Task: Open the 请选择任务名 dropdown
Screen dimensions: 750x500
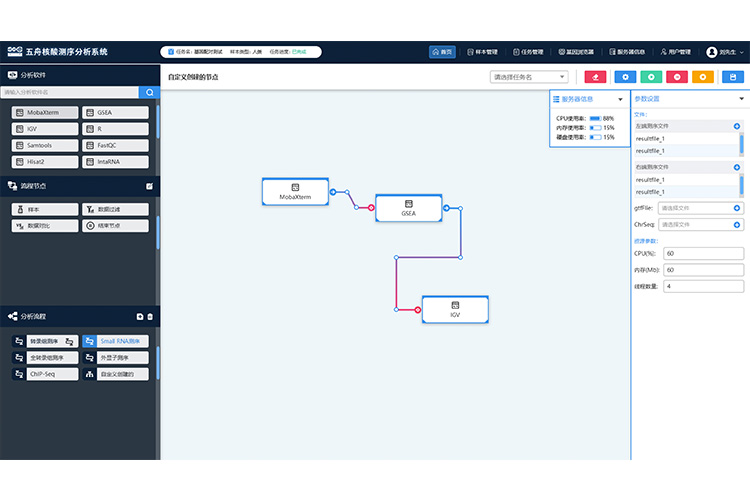Action: [x=529, y=76]
